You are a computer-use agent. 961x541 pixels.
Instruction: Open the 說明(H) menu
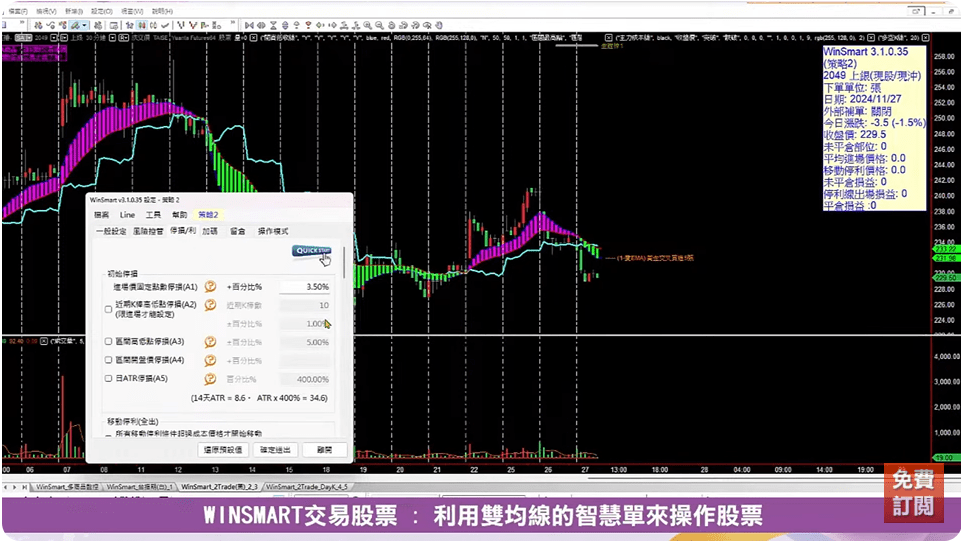click(x=162, y=11)
